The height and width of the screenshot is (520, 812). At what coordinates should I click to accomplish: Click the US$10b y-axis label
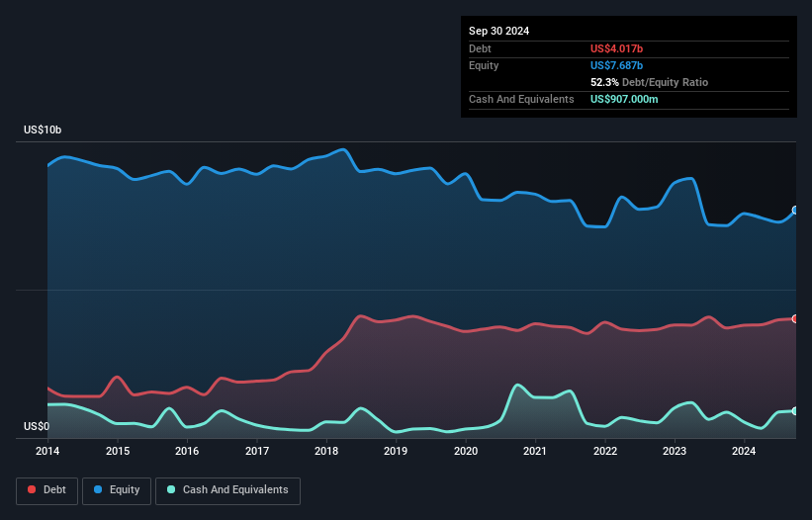click(x=43, y=130)
